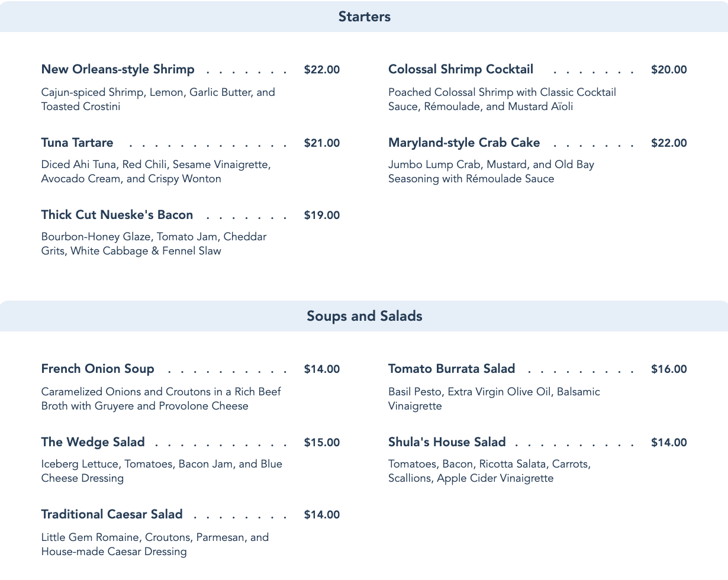The height and width of the screenshot is (580, 728).
Task: Select The Wedge Salad item name
Action: pyautogui.click(x=93, y=442)
